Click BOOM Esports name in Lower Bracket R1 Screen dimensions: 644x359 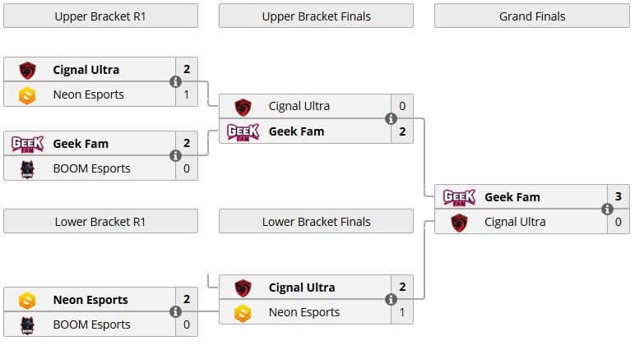tap(91, 324)
